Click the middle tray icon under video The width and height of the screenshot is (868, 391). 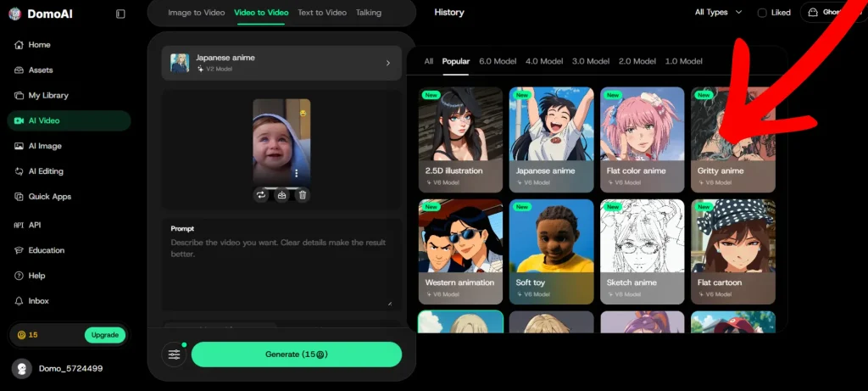coord(281,195)
